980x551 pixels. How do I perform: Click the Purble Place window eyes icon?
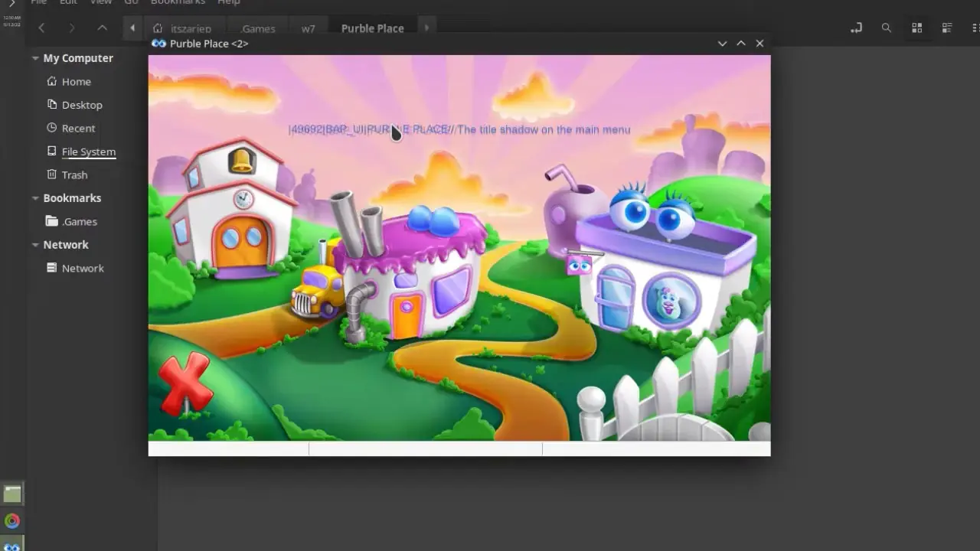point(159,44)
